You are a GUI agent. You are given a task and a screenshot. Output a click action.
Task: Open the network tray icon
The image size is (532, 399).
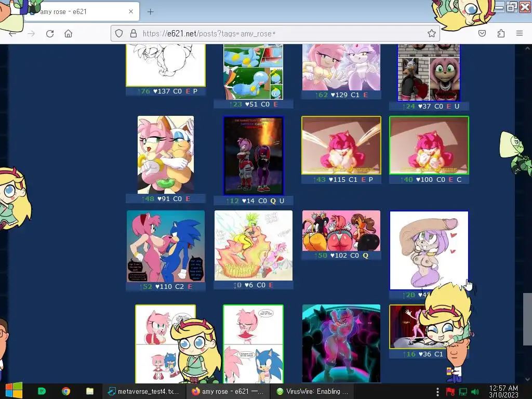[x=463, y=392]
